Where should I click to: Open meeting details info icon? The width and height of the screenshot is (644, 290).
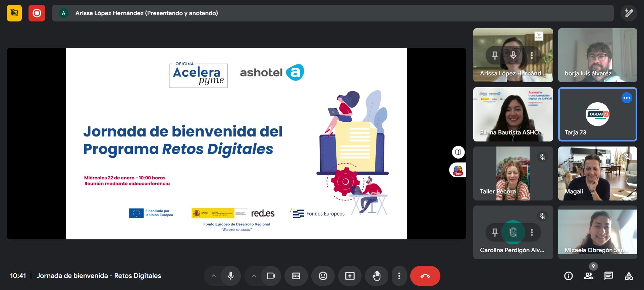(569, 276)
